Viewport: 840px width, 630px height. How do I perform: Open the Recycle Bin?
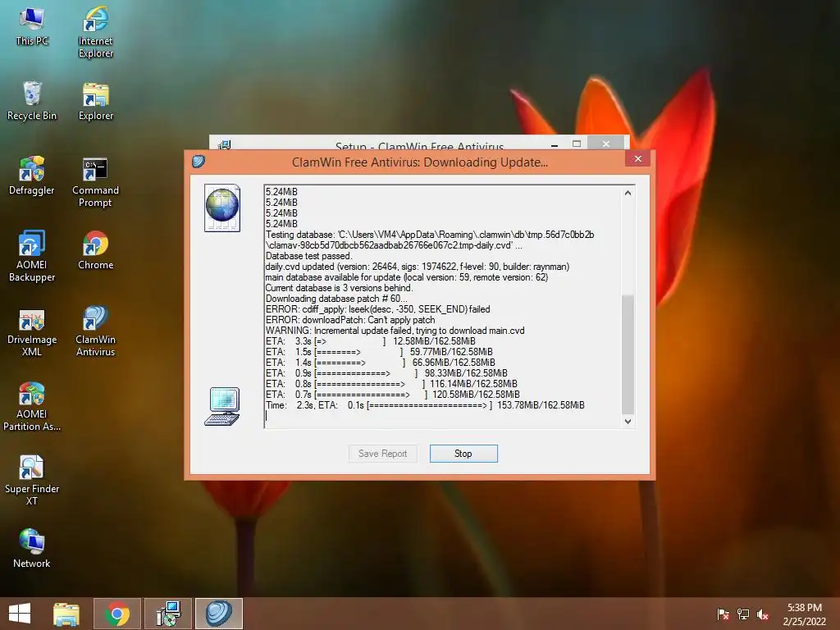[x=32, y=101]
